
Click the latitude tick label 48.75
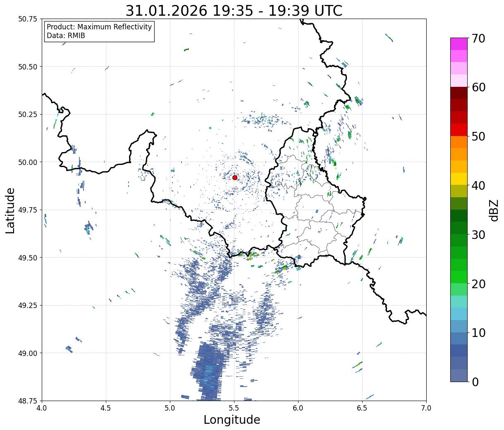(27, 401)
